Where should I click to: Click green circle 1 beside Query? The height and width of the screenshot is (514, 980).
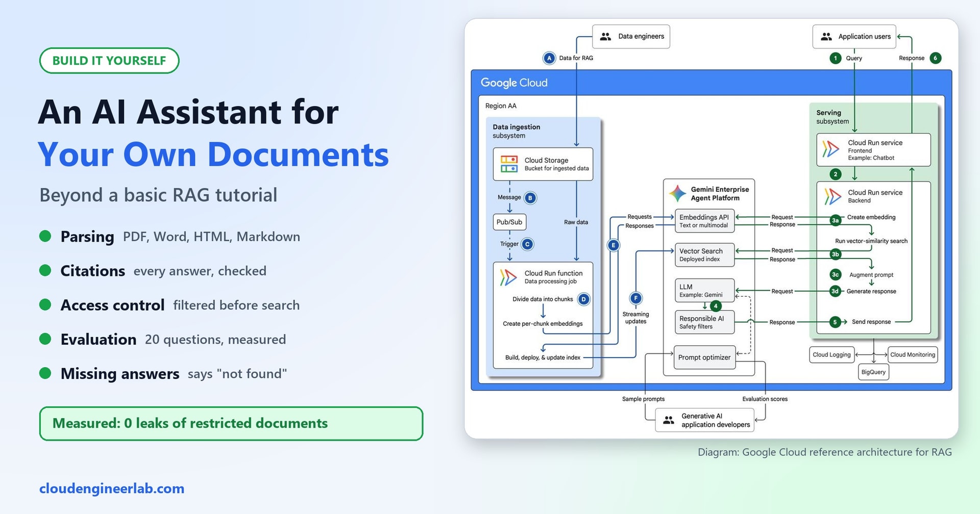836,58
